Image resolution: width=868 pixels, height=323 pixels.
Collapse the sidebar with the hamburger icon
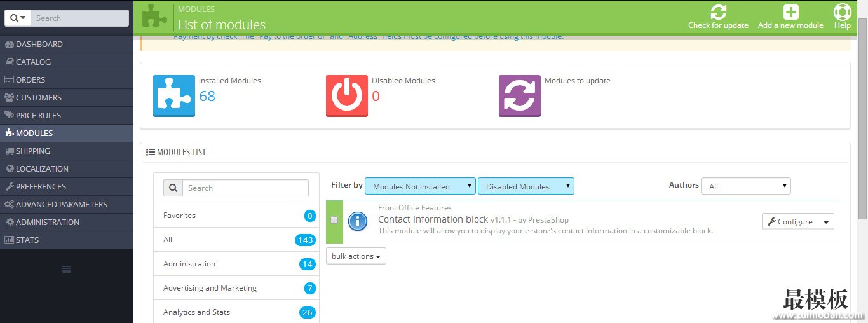click(67, 270)
